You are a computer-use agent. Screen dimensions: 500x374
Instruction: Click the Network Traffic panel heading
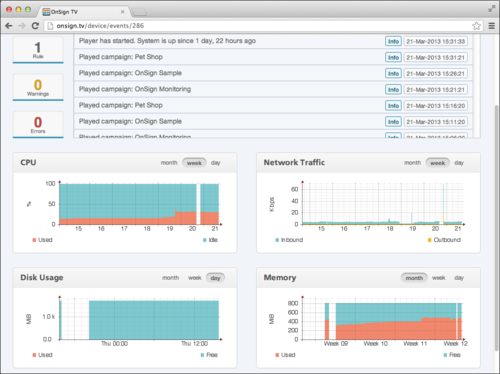(294, 163)
